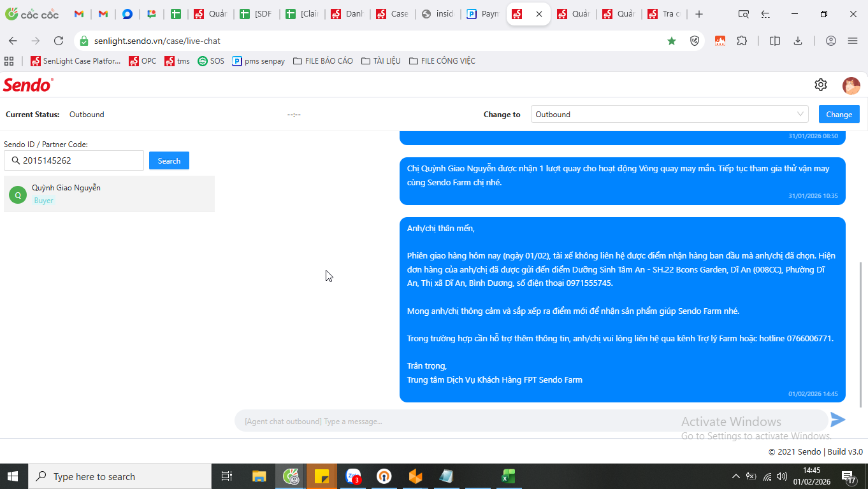Open the notification center

tap(849, 476)
